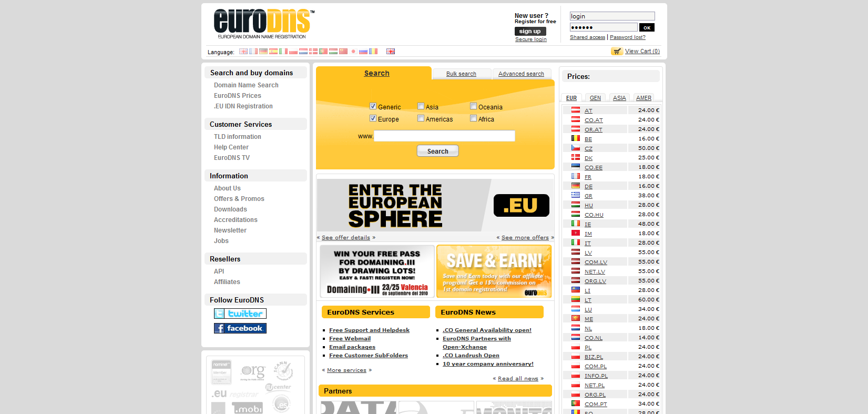Screen dimensions: 868x414
Task: Switch language using the Italian flag
Action: coord(283,51)
